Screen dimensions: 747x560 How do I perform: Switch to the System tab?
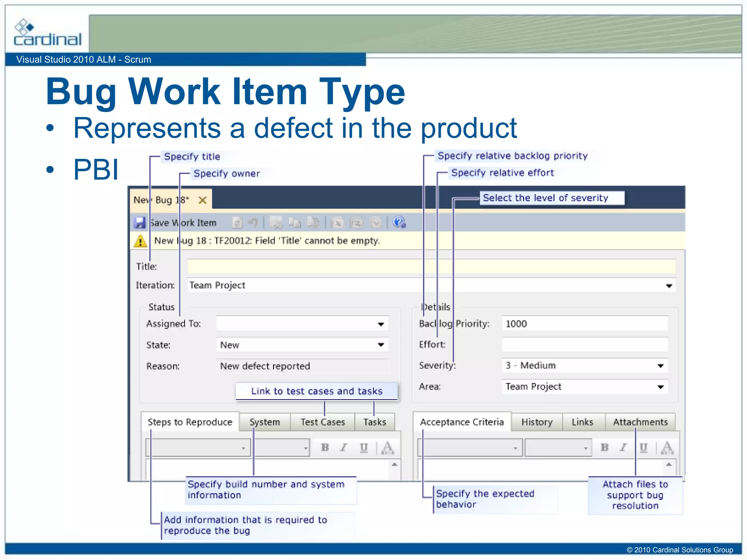tap(265, 422)
